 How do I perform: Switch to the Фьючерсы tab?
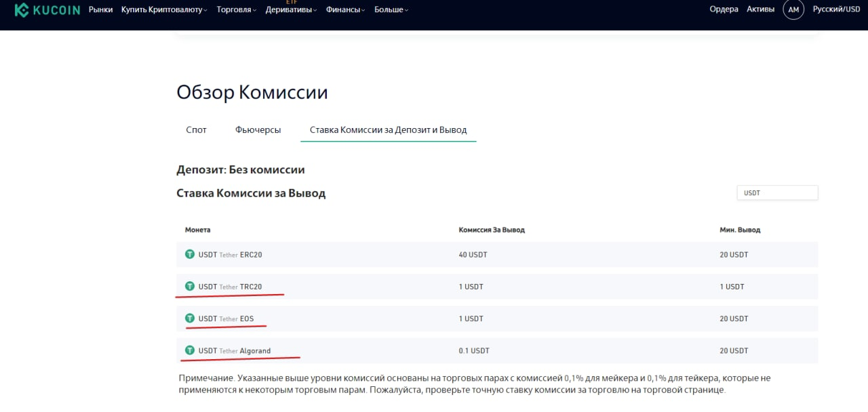[258, 129]
